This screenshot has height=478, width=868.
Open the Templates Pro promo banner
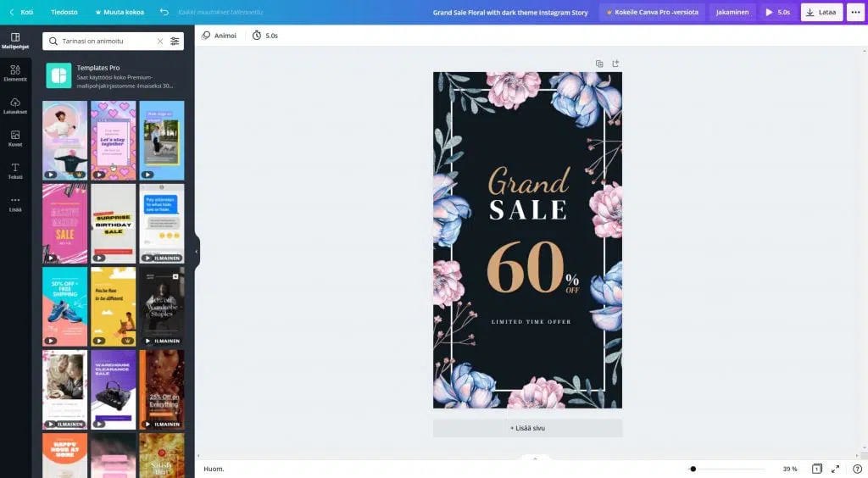point(113,75)
